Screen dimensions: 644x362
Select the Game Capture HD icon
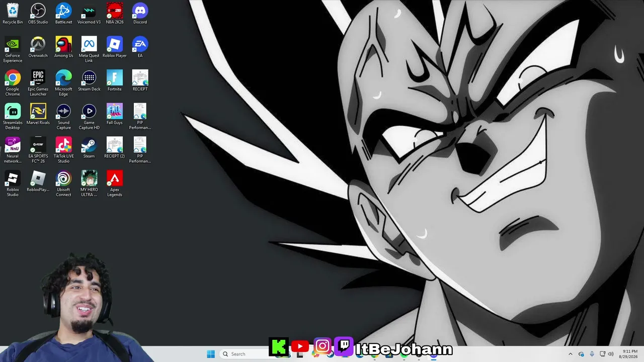coord(89,117)
